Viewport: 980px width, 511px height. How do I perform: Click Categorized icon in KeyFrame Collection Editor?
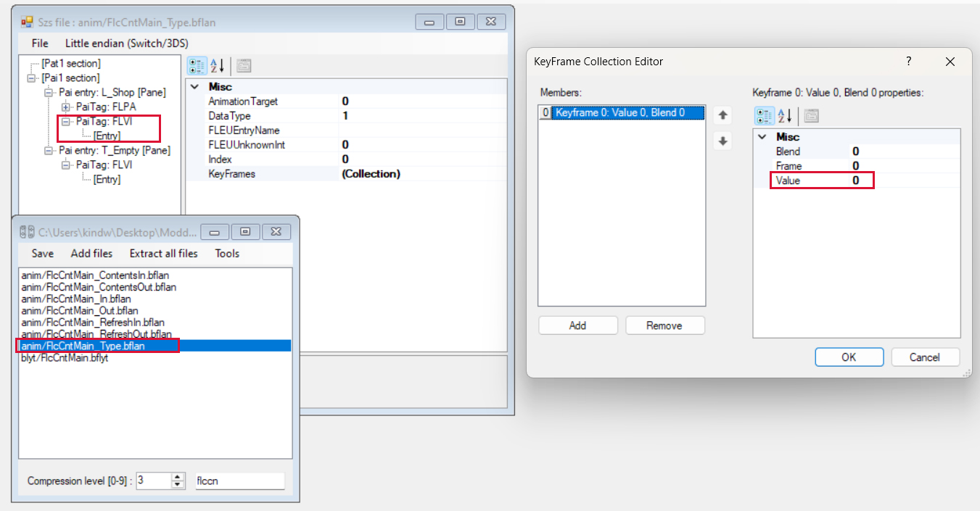coord(764,116)
